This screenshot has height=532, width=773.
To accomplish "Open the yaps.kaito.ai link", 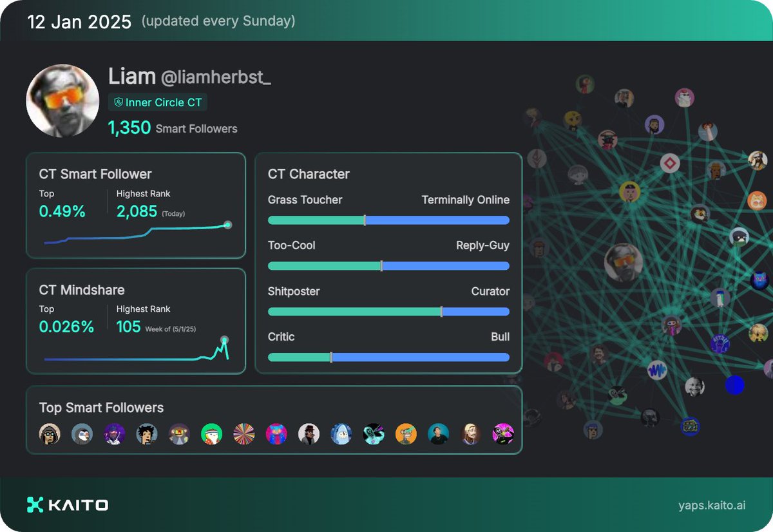I will click(x=712, y=505).
